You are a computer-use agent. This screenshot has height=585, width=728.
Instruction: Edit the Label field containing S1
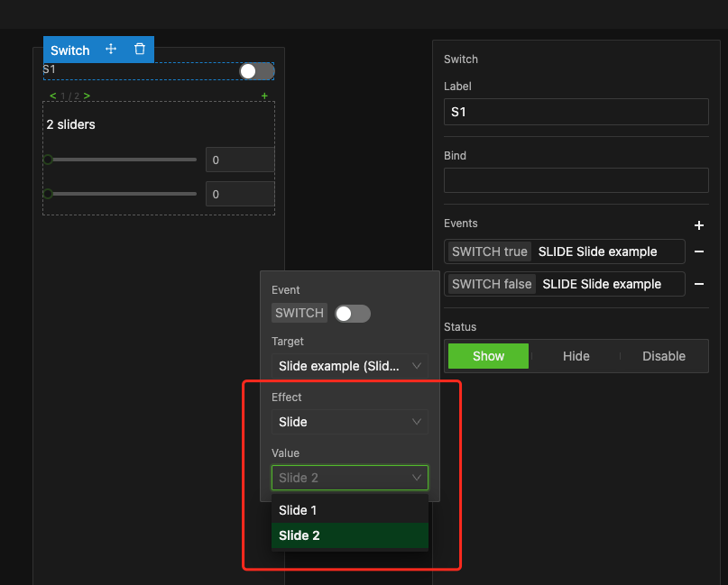576,112
